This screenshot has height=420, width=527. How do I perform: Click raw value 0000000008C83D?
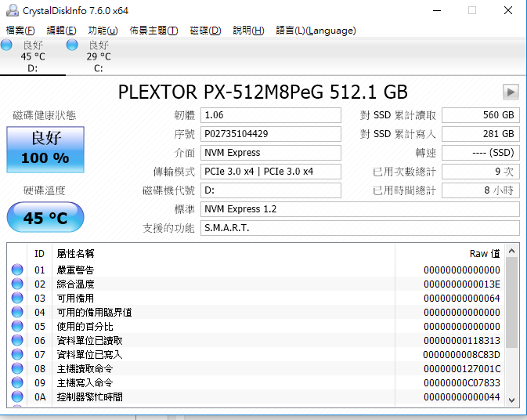tap(462, 355)
